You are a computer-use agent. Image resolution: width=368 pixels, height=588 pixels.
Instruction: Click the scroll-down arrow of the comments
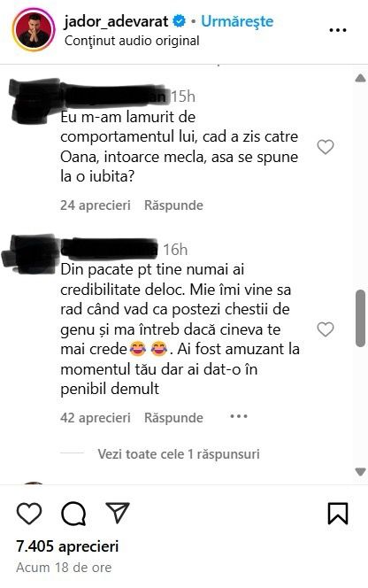pyautogui.click(x=360, y=471)
